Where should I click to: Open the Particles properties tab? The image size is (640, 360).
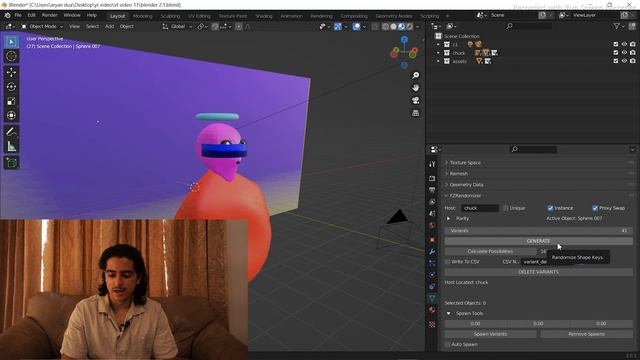[432, 263]
